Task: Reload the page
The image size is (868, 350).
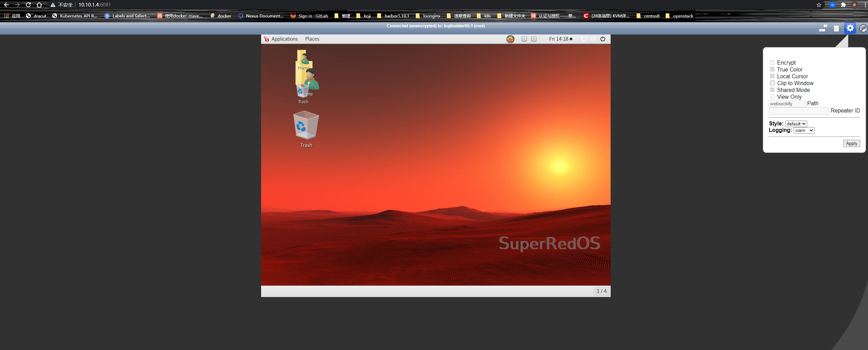Action: point(28,5)
